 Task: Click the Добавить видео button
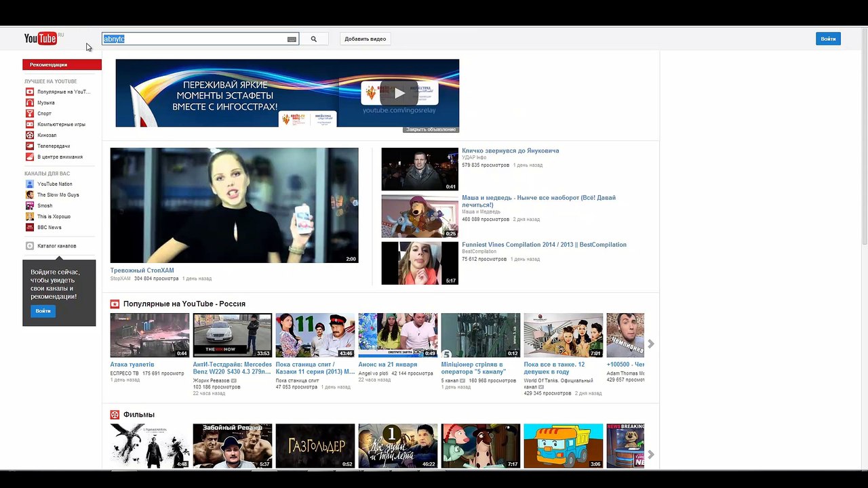(x=365, y=39)
